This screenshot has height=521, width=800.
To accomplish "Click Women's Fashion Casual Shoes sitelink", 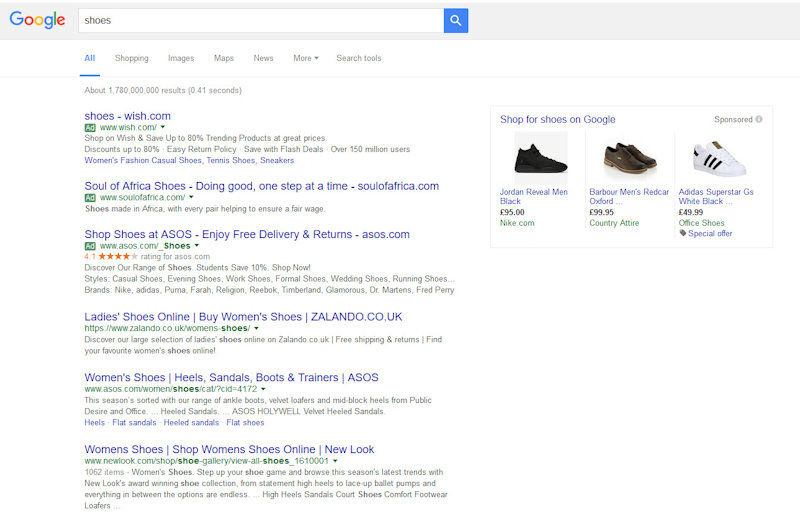I will (x=143, y=160).
